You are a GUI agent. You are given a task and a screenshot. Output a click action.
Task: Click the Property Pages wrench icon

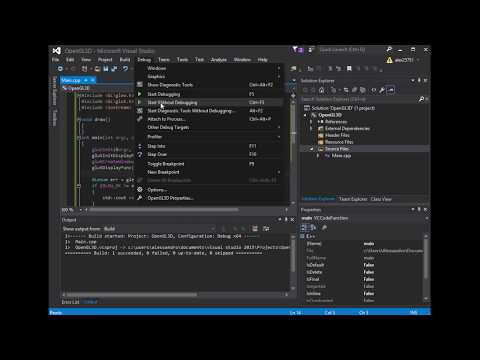pos(324,227)
